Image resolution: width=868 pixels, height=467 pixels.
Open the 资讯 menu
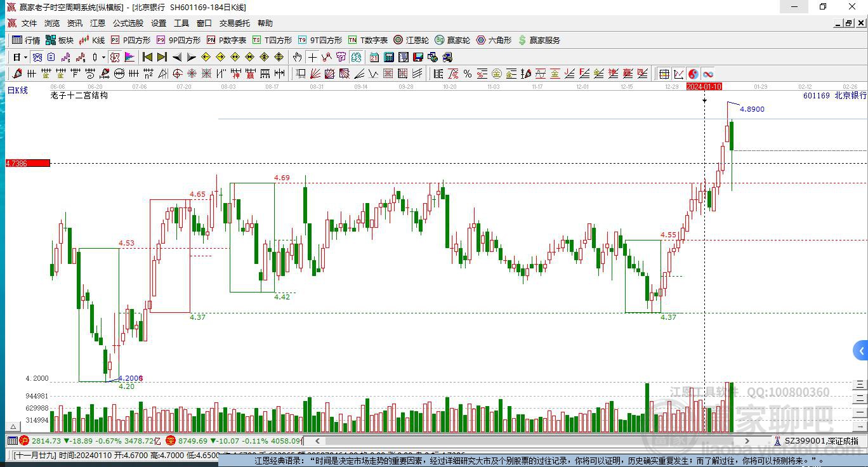click(75, 23)
